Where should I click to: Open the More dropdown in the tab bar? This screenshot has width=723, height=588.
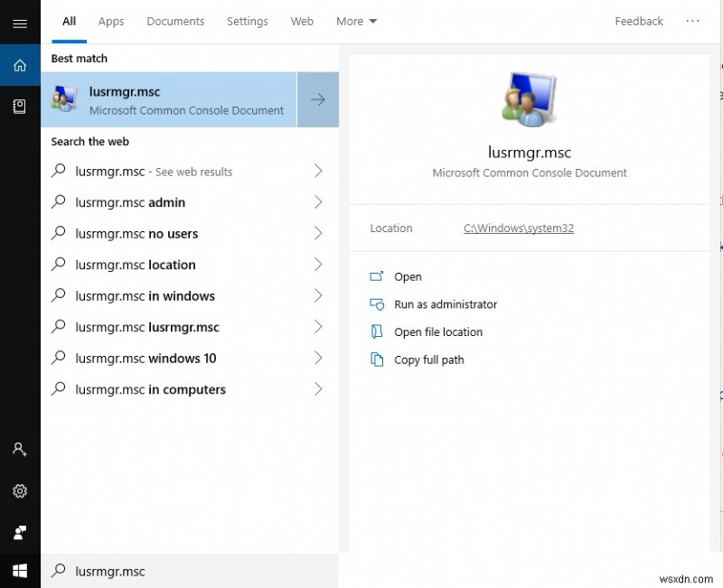click(356, 21)
